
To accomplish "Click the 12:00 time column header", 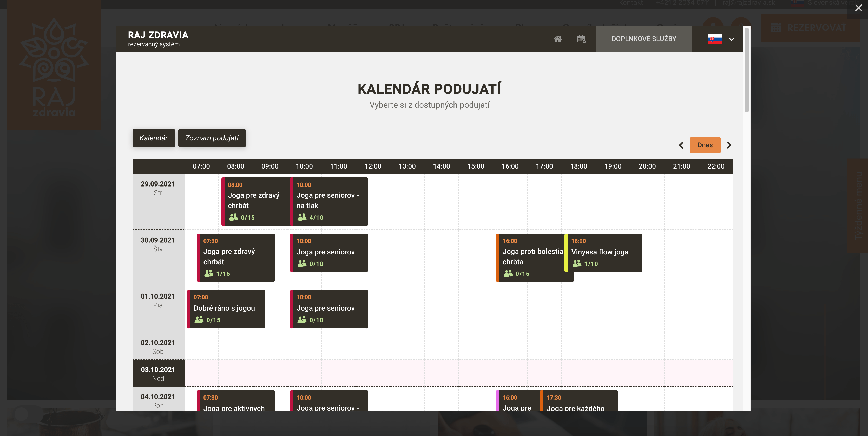I will (373, 166).
